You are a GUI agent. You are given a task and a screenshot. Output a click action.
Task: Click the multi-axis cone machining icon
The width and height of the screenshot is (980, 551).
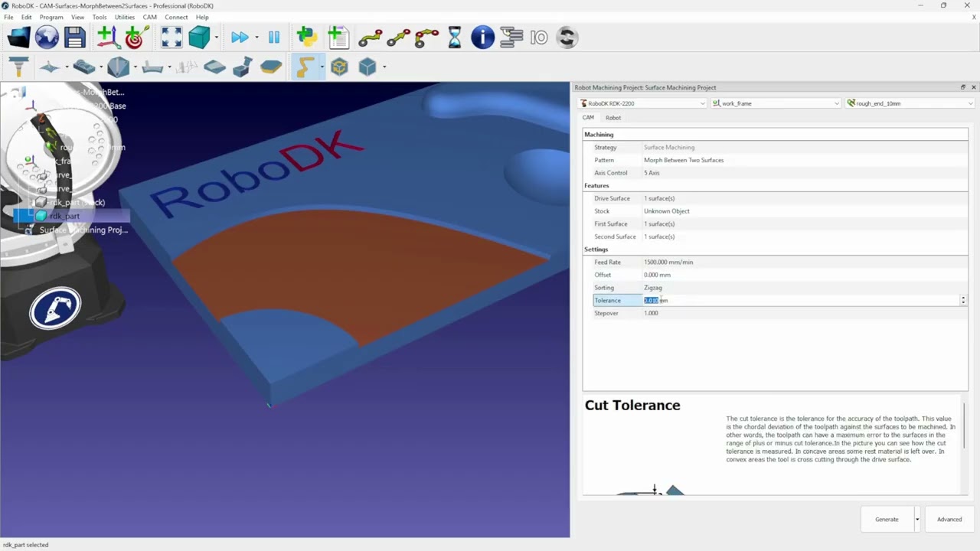pos(118,67)
